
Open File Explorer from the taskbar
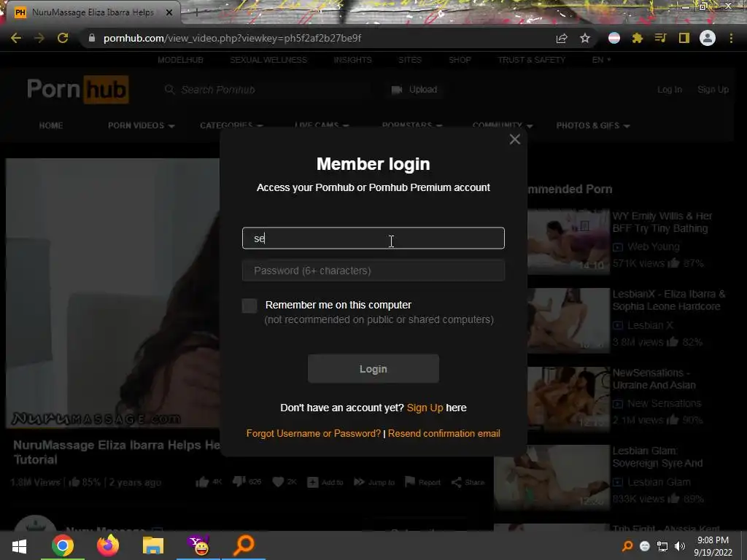pos(153,545)
